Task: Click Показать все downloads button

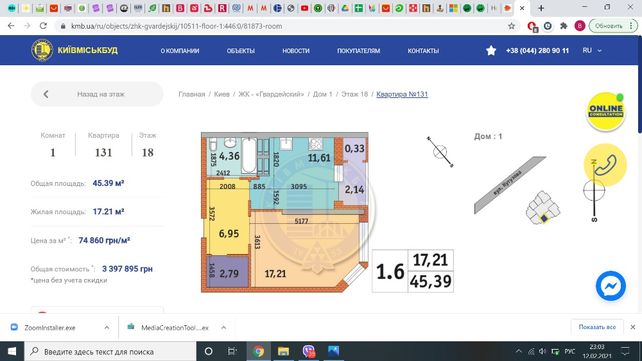Action: [597, 327]
